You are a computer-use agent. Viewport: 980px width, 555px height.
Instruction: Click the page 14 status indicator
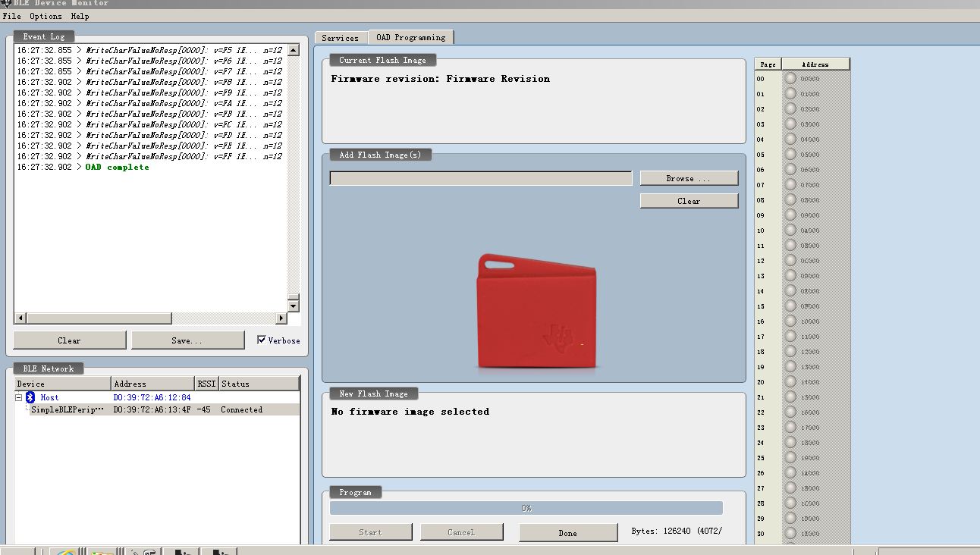tap(790, 290)
